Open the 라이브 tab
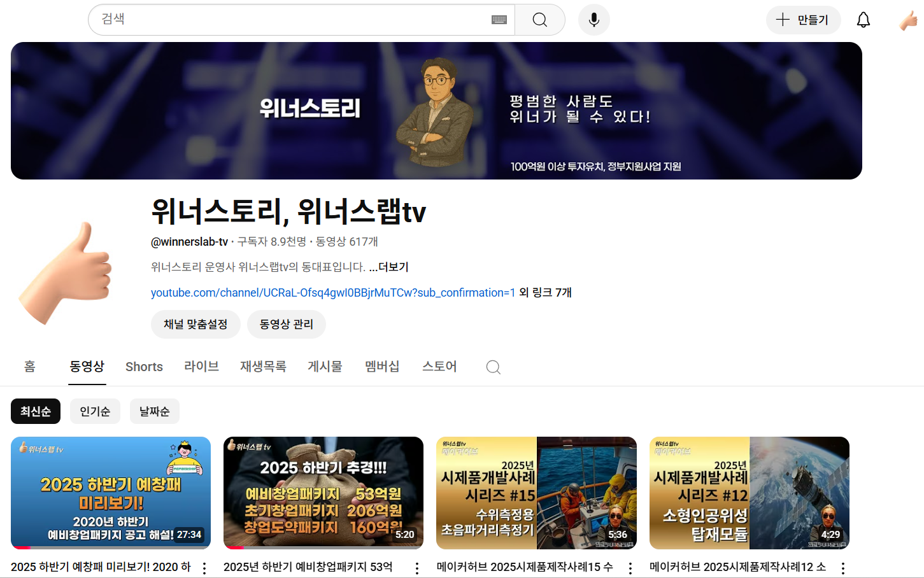This screenshot has width=924, height=578. pyautogui.click(x=202, y=367)
